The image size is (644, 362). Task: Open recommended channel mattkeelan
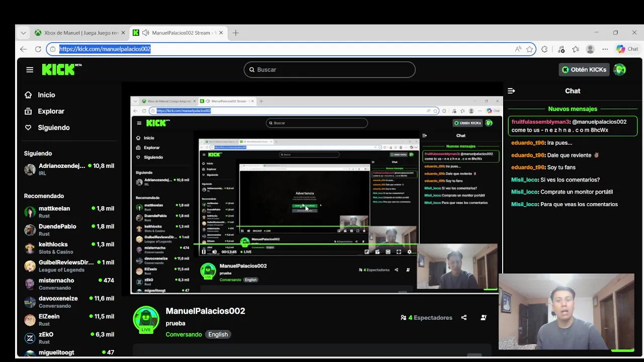pos(69,212)
